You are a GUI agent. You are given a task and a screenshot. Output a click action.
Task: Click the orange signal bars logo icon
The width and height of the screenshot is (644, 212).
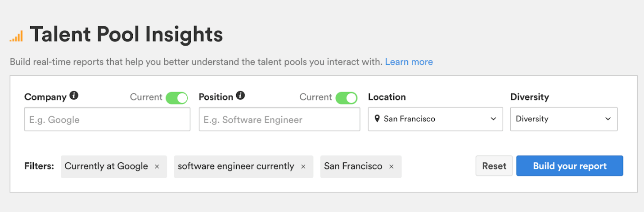16,36
